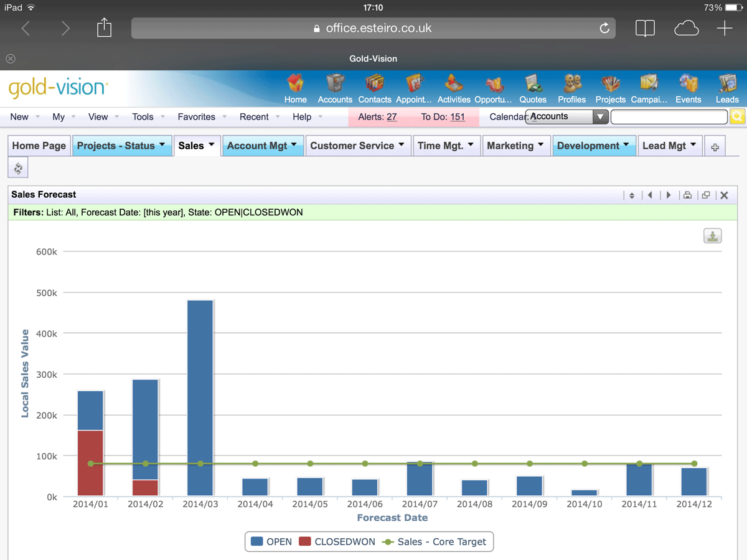Click the yellow search magnifier button

(737, 117)
